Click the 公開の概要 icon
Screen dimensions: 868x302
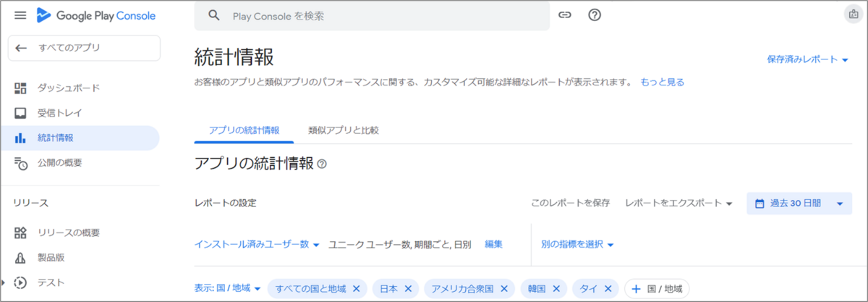[21, 163]
